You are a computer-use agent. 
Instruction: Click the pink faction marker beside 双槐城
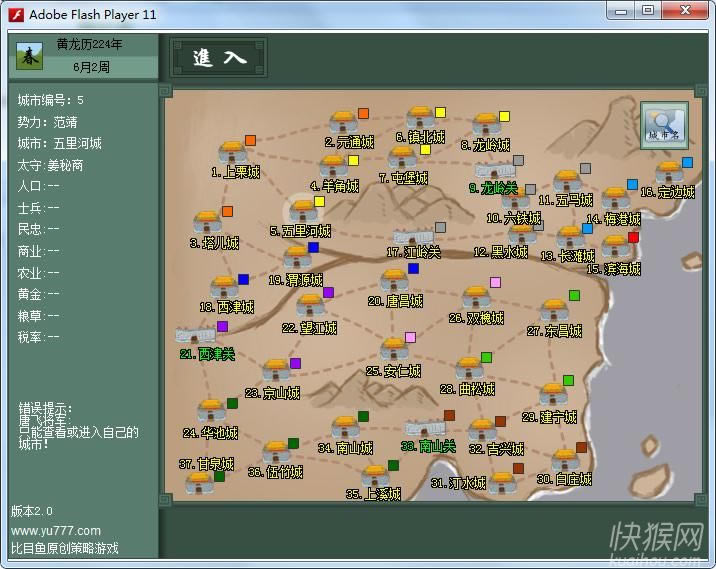[495, 283]
